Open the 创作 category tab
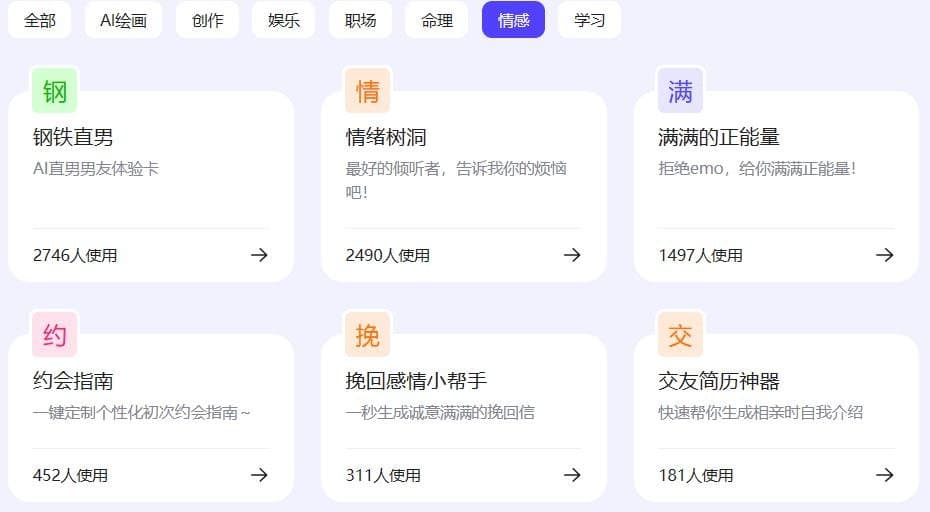This screenshot has height=512, width=930. point(207,20)
